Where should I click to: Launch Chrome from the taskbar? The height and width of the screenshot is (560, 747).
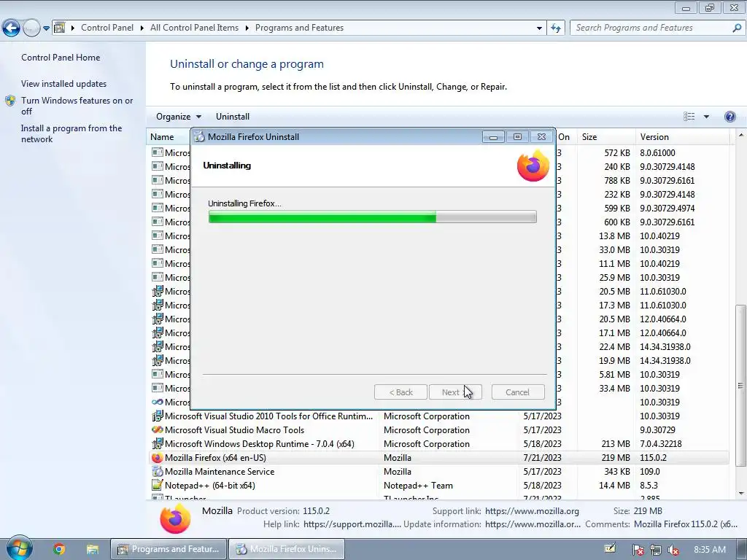[x=59, y=550]
